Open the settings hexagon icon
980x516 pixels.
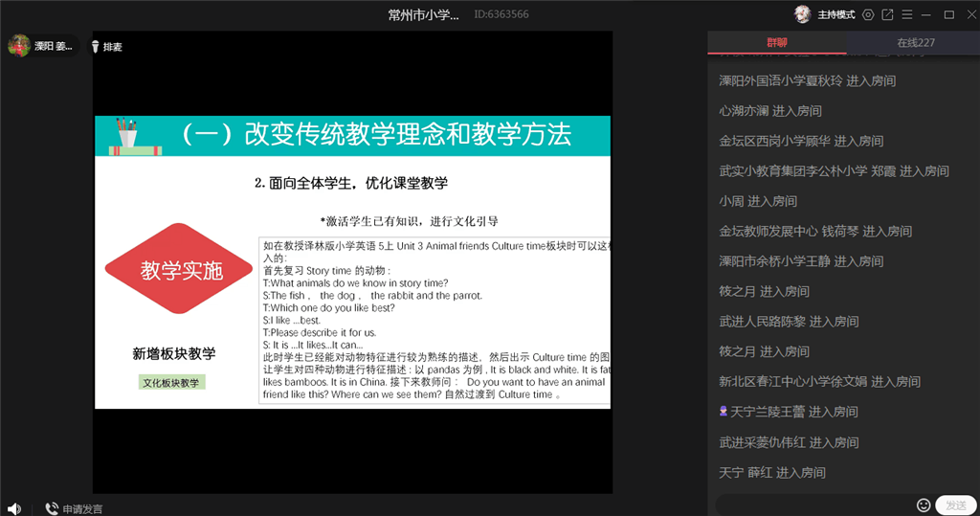(868, 14)
